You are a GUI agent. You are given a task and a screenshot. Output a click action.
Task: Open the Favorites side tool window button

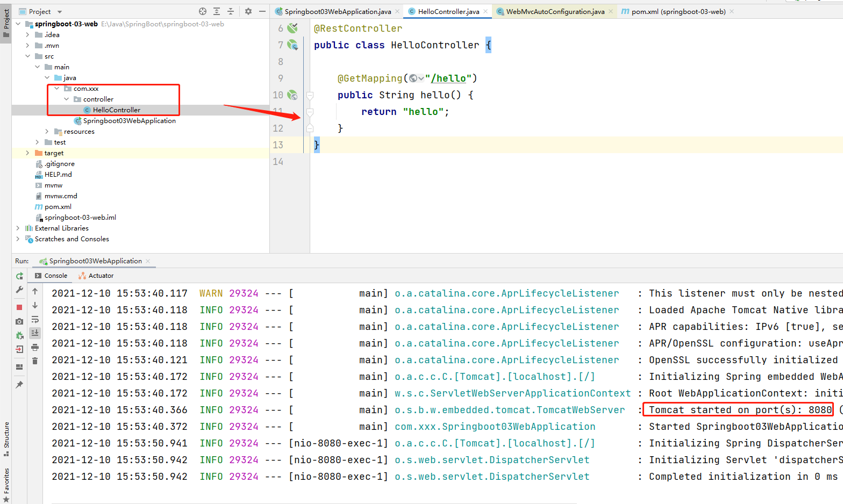6,485
